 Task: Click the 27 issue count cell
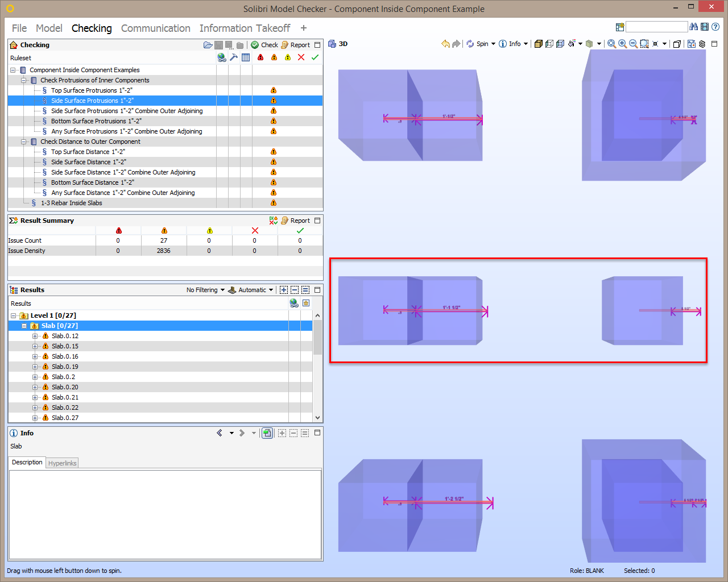[164, 241]
